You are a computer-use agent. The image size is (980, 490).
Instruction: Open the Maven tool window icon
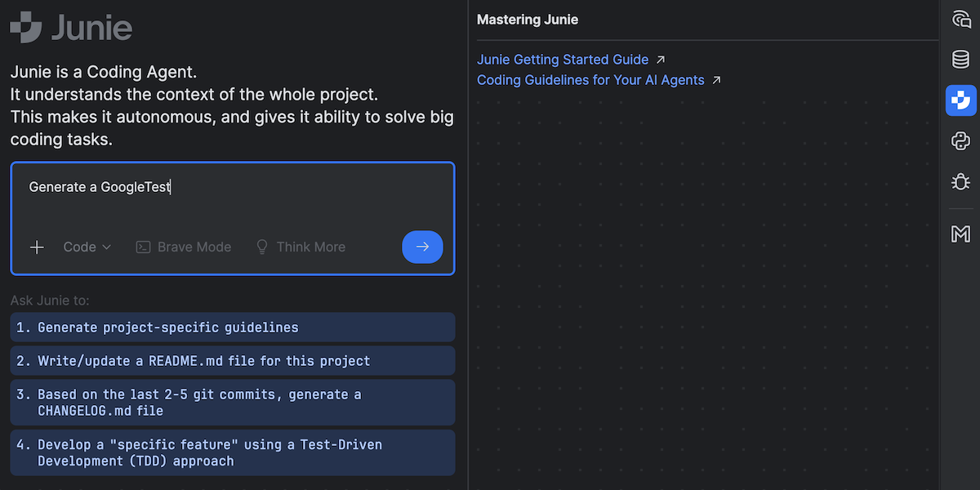pos(960,234)
